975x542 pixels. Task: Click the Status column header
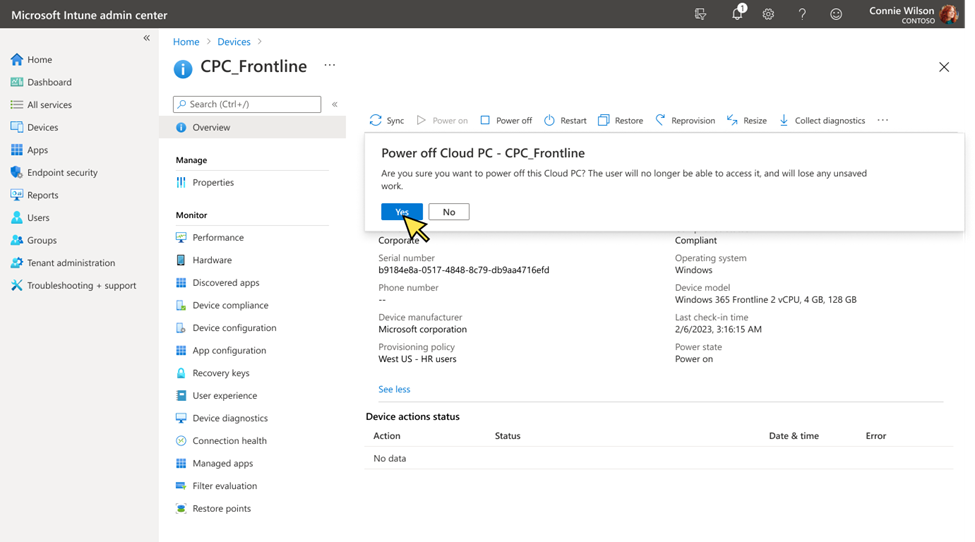[x=507, y=436]
